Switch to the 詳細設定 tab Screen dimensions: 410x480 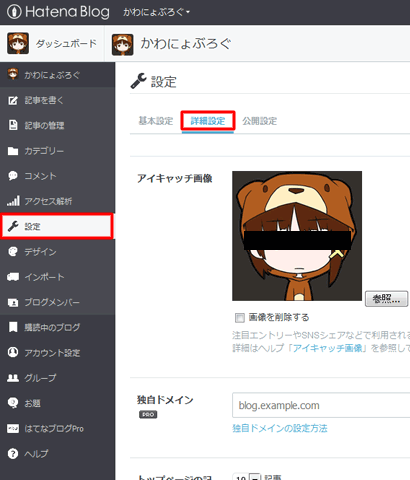208,121
